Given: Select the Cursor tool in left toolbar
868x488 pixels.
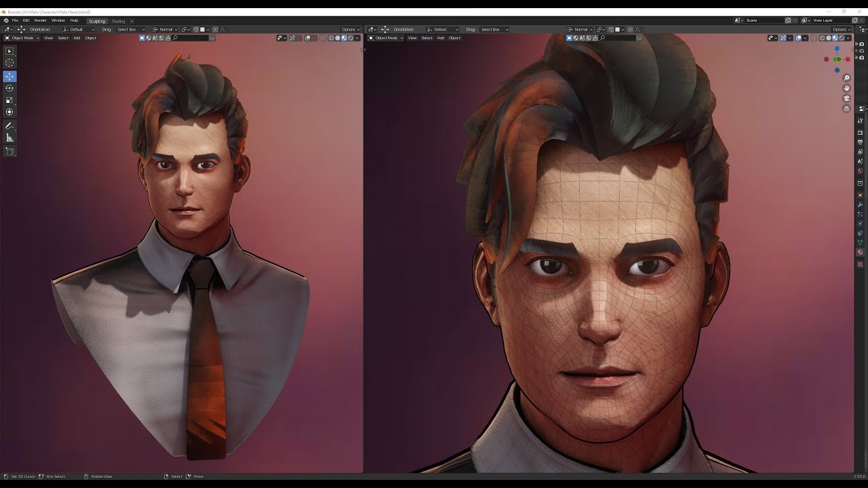Looking at the screenshot, I should (9, 63).
